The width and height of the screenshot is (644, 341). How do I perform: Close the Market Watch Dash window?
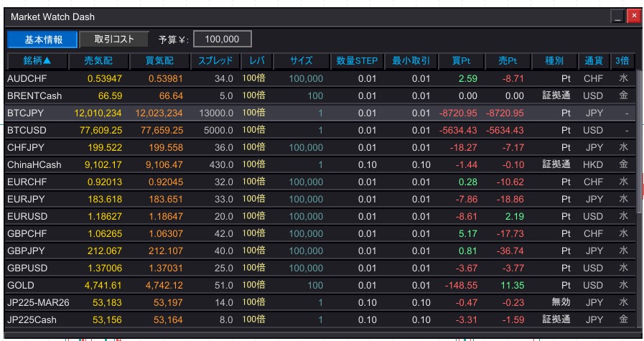(633, 17)
